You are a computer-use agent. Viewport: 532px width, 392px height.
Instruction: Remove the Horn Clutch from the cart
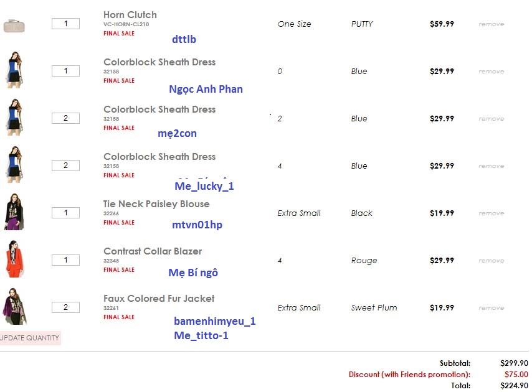(x=491, y=24)
